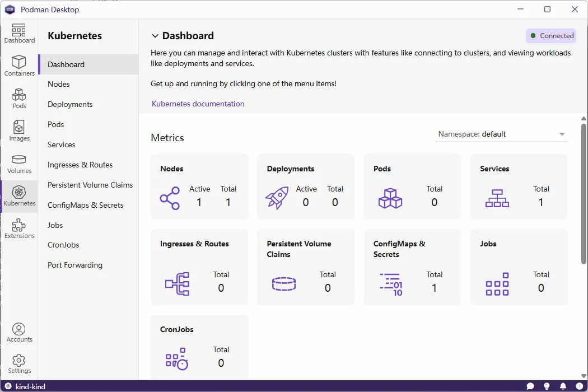Select the Containers icon

tap(19, 64)
